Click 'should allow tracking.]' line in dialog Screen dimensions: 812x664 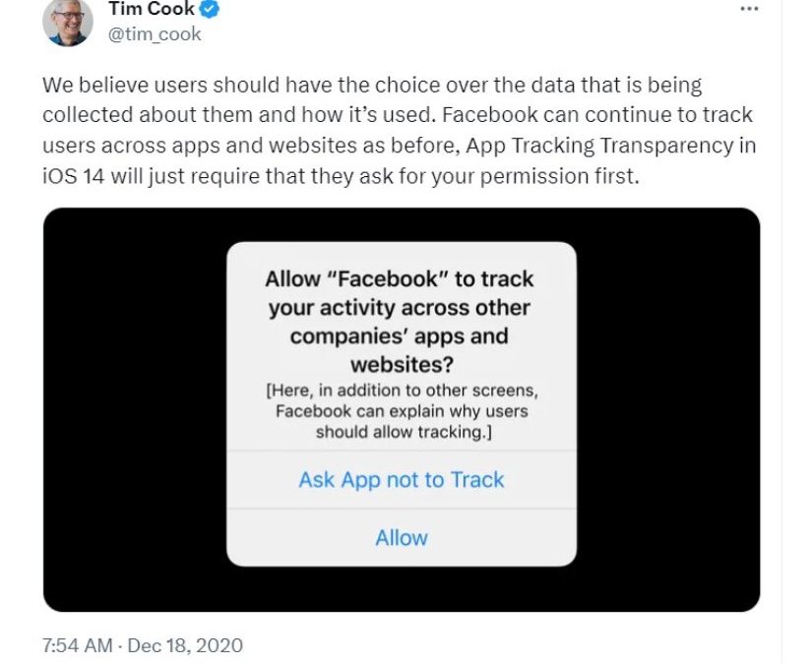pos(404,432)
